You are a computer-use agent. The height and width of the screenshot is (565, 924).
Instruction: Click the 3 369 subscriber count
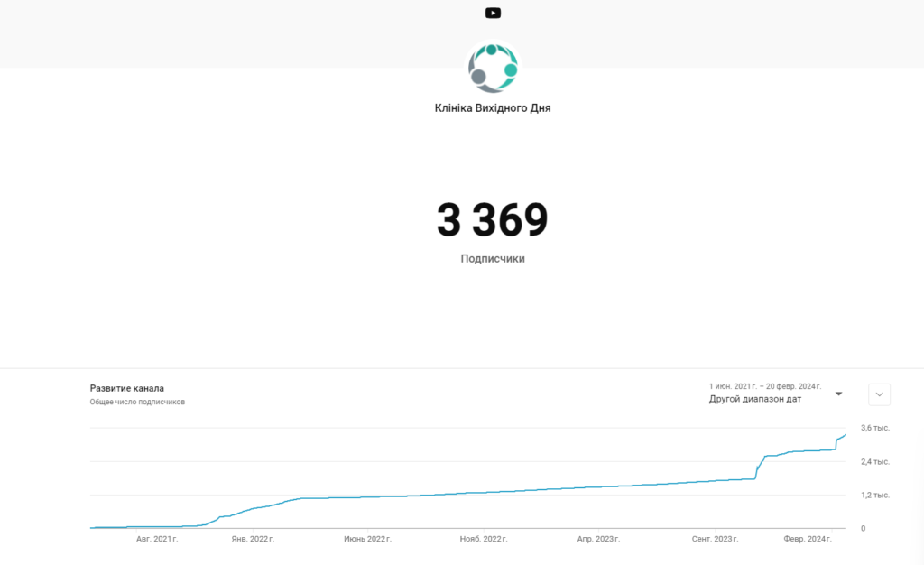coord(493,219)
